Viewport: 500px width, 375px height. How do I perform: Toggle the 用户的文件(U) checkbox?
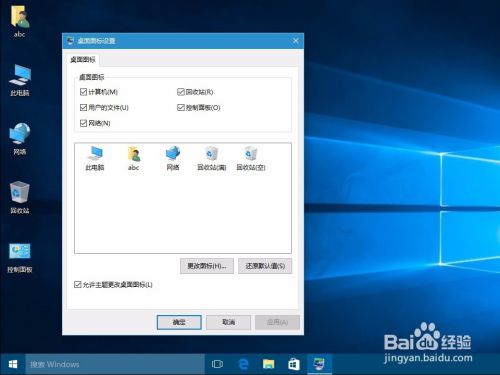[104, 107]
